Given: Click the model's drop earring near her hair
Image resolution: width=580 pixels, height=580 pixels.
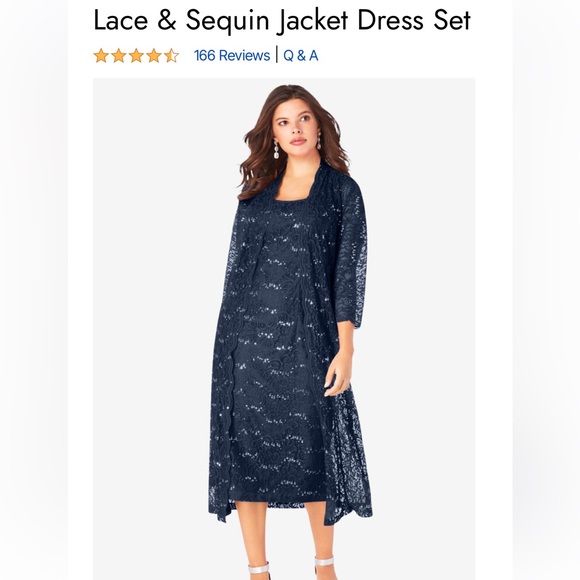Looking at the screenshot, I should point(276,150).
